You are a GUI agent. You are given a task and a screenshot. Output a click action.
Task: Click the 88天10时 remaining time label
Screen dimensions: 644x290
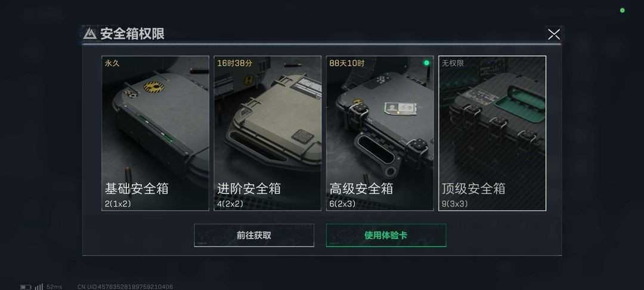[x=346, y=63]
